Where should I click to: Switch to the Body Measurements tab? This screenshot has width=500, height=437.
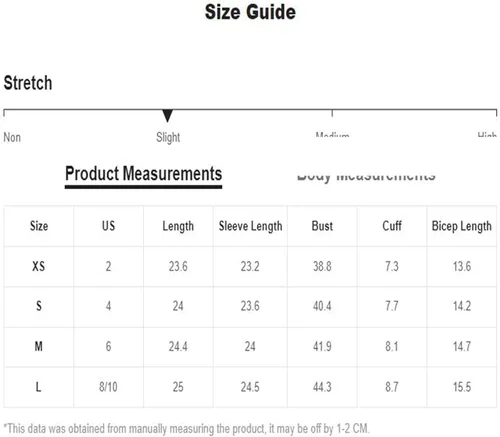[x=366, y=176]
